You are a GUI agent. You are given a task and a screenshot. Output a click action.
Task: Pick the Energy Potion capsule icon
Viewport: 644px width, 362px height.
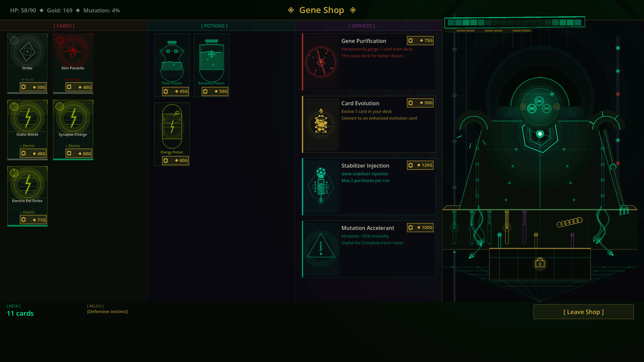[172, 127]
